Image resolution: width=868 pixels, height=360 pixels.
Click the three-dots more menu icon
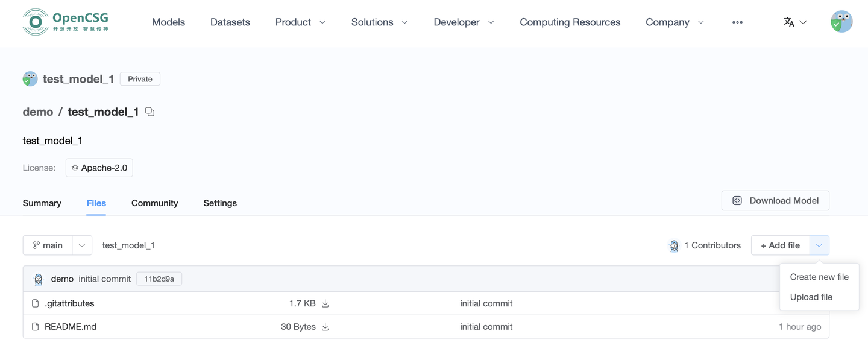point(737,22)
